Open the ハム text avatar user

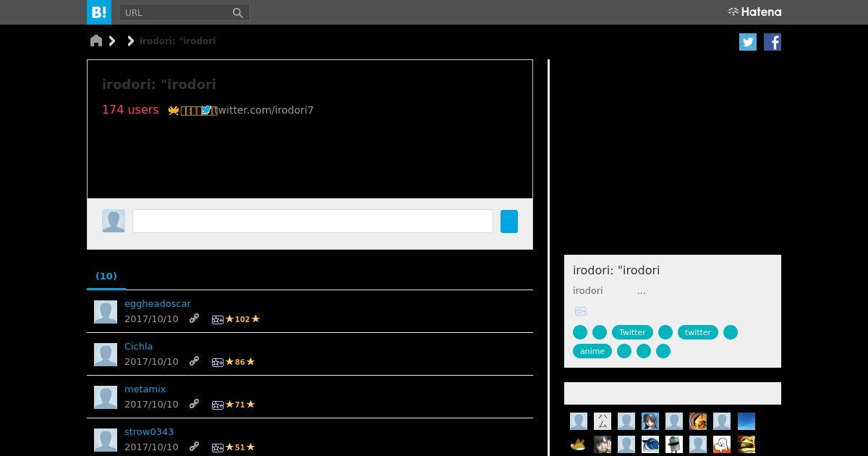tap(603, 421)
